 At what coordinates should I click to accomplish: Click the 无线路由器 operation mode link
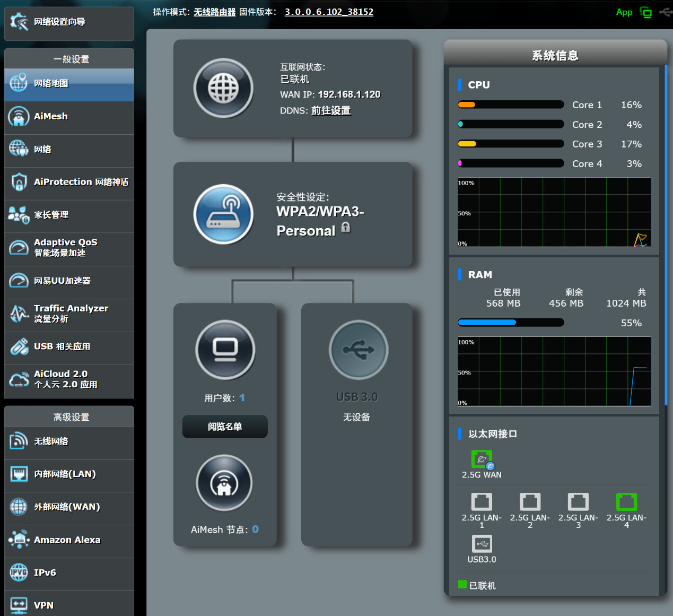pyautogui.click(x=214, y=12)
